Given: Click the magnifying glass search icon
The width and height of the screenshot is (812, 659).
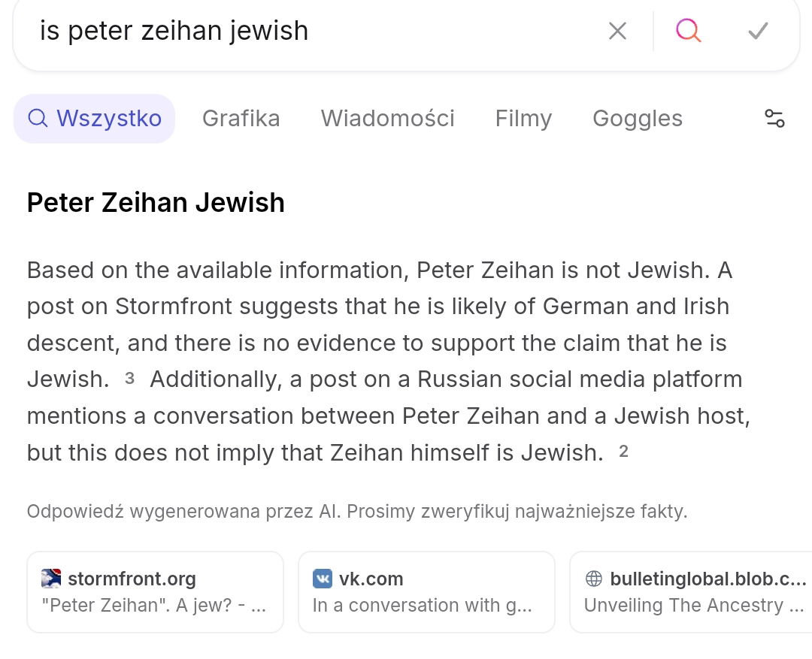Looking at the screenshot, I should coord(689,31).
